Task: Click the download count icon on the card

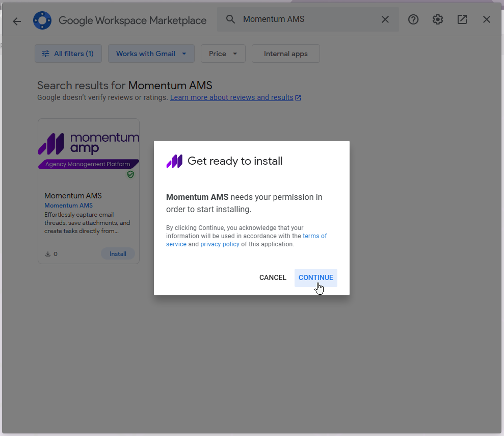Action: click(48, 254)
